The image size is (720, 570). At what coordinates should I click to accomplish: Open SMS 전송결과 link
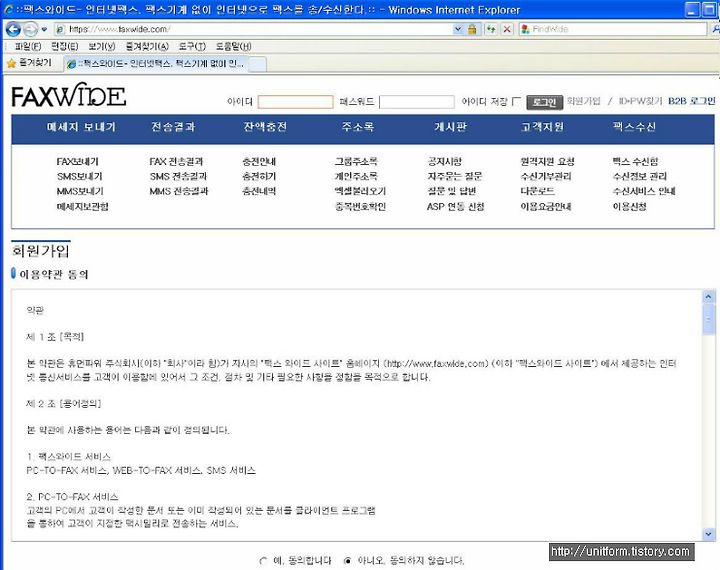[178, 176]
